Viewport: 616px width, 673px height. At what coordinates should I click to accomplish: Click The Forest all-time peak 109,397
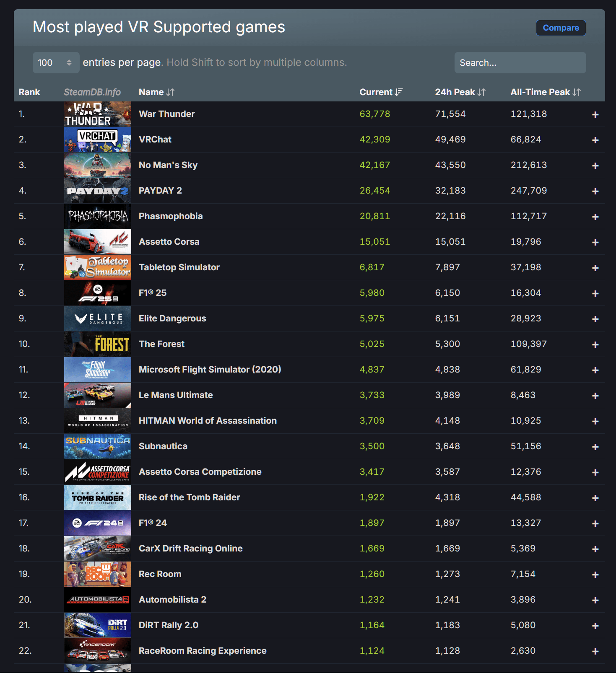coord(529,344)
